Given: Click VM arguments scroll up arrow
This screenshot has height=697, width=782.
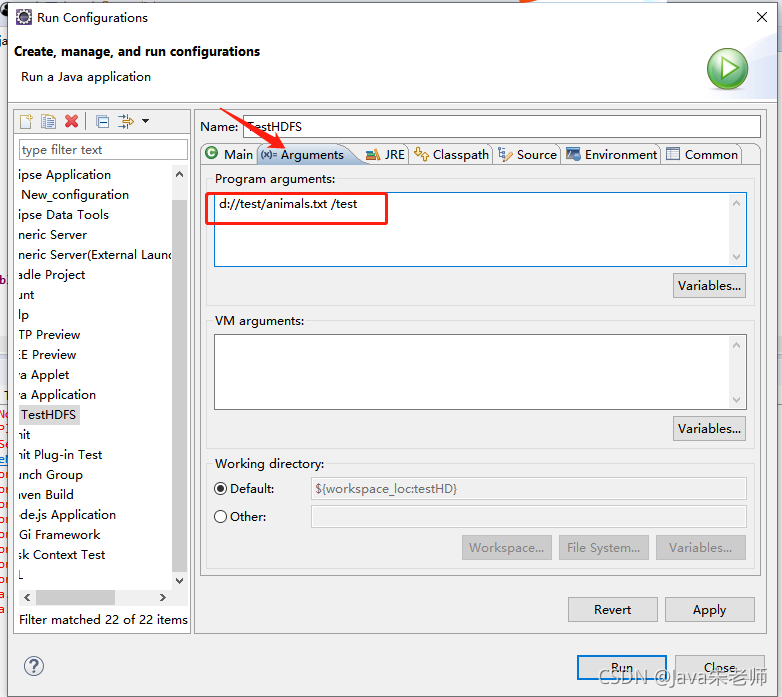Looking at the screenshot, I should (737, 345).
